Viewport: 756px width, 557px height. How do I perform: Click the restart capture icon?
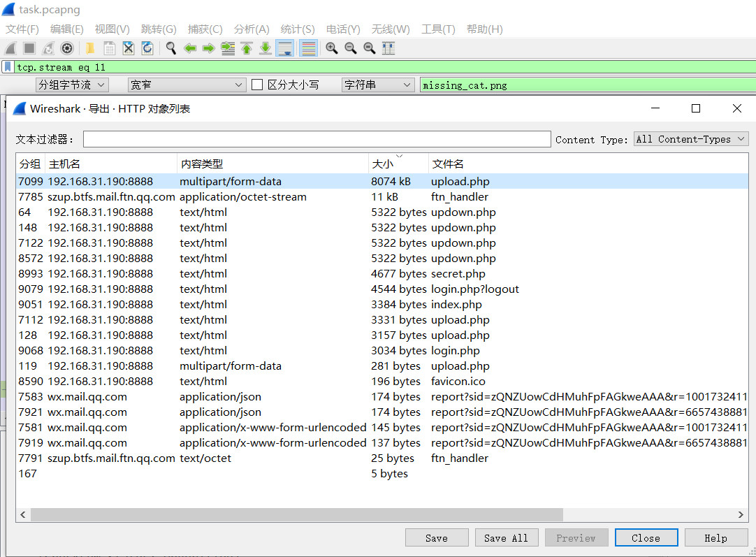coord(48,48)
